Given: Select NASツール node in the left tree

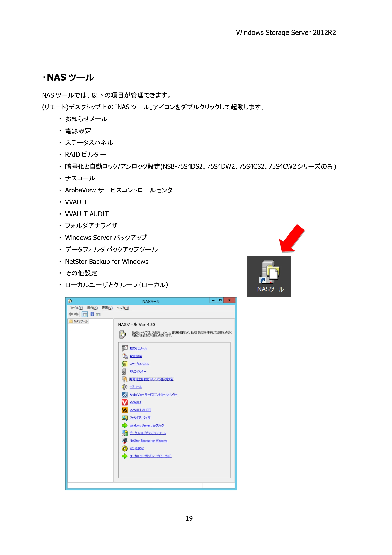Looking at the screenshot, I should pos(81,321).
